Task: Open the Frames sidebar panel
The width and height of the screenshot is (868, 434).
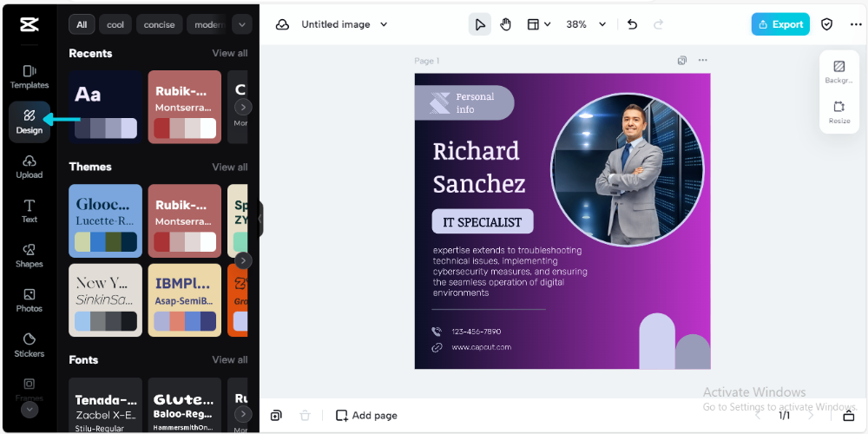Action: pyautogui.click(x=30, y=389)
